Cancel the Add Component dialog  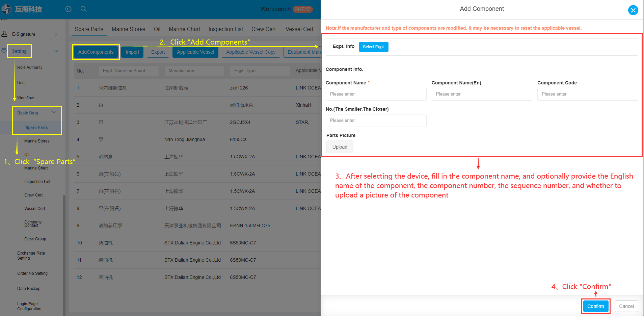click(626, 306)
